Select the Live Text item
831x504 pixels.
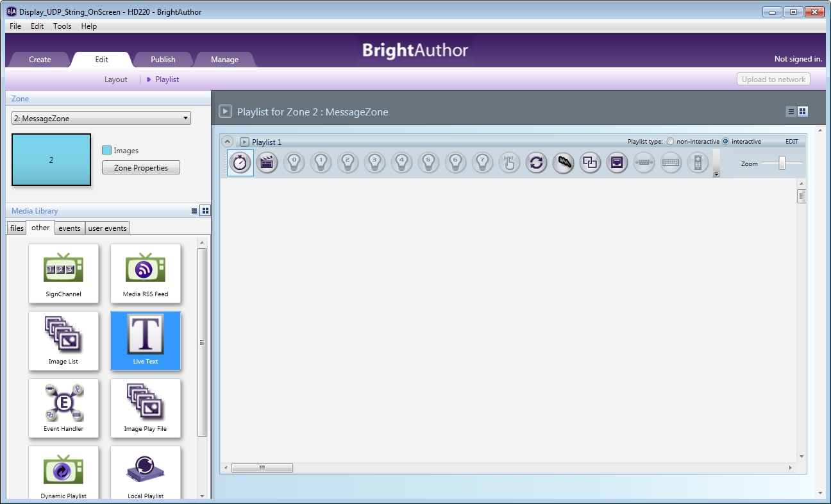tap(146, 340)
